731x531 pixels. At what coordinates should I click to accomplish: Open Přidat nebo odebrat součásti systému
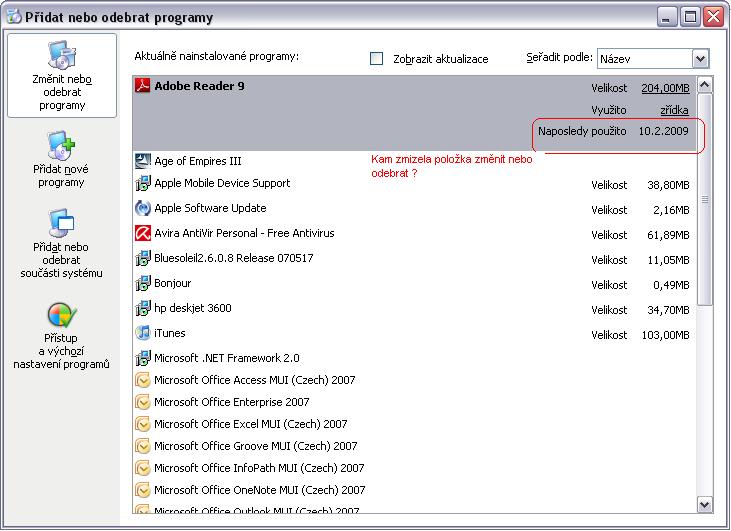coord(62,244)
